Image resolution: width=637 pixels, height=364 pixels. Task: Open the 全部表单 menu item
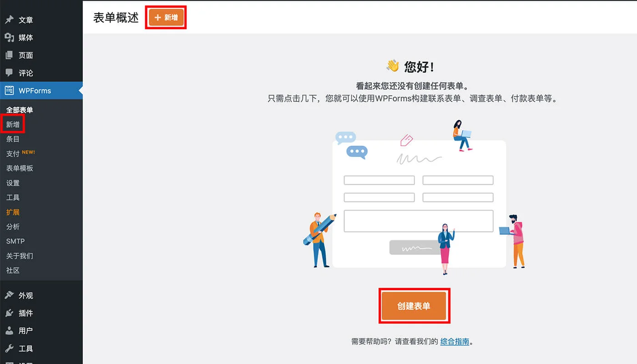[20, 110]
